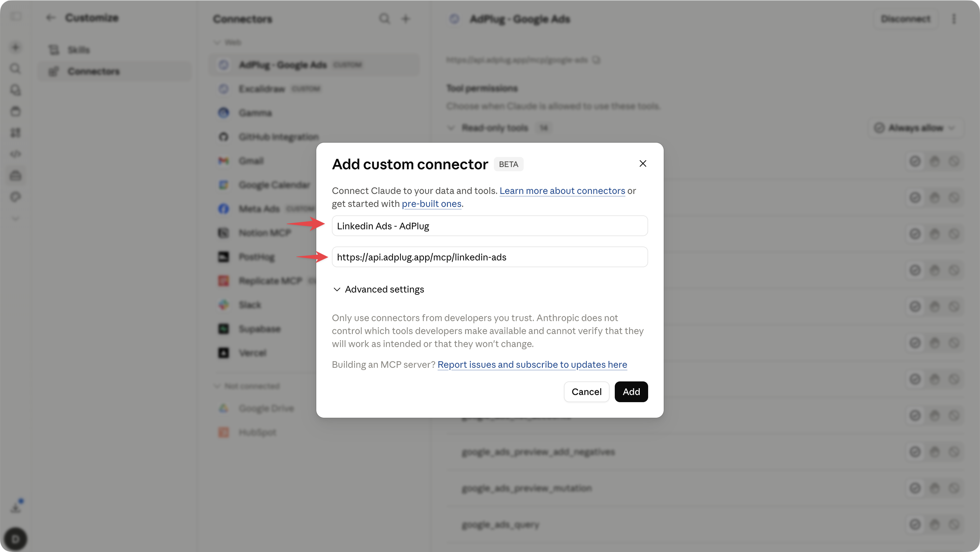Screen dimensions: 980x552
Task: Close the Add custom connector dialog
Action: coord(643,164)
